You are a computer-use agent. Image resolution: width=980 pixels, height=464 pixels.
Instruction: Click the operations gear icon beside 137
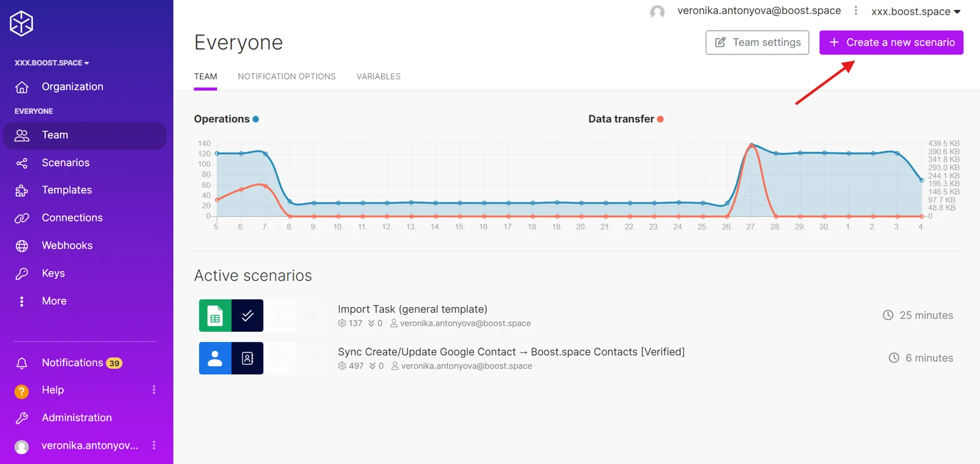pyautogui.click(x=342, y=323)
